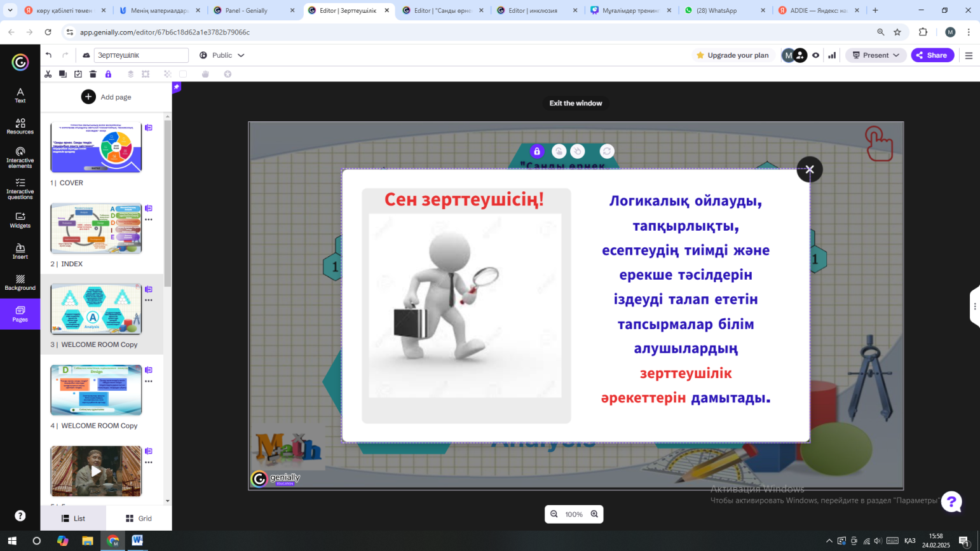Open three-dot menu for page 4
Image resolution: width=980 pixels, height=551 pixels.
point(149,381)
